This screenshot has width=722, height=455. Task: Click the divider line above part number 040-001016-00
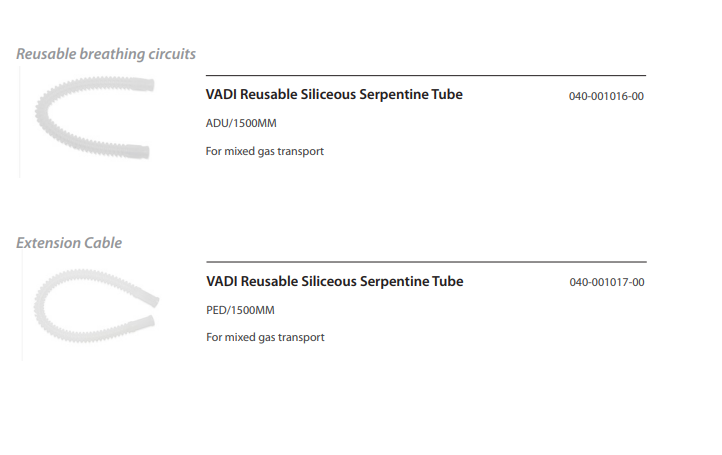[425, 76]
